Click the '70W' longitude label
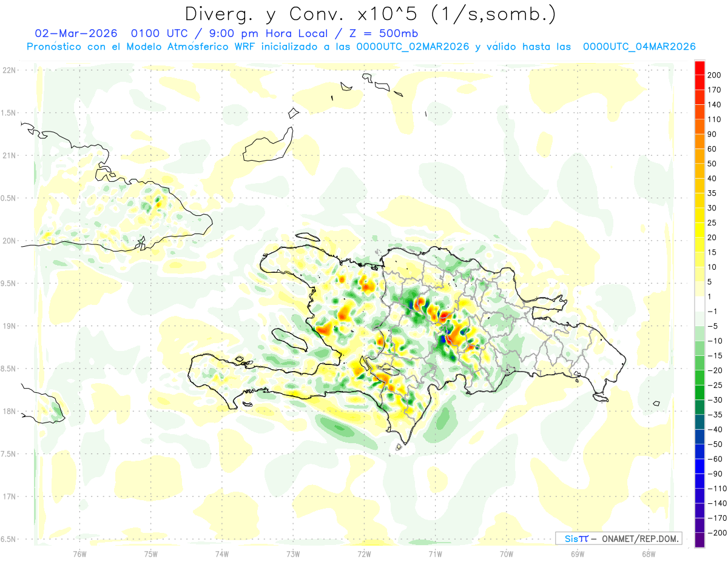The height and width of the screenshot is (562, 728). [506, 554]
